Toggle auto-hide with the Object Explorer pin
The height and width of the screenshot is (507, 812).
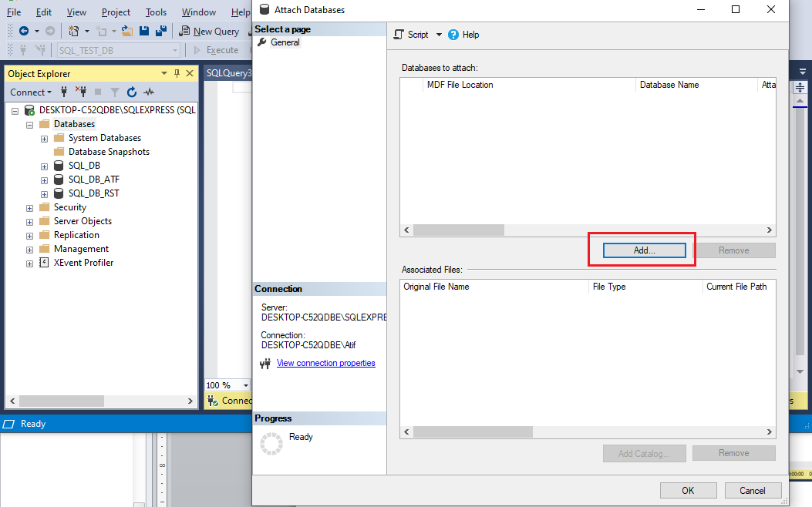pos(176,73)
